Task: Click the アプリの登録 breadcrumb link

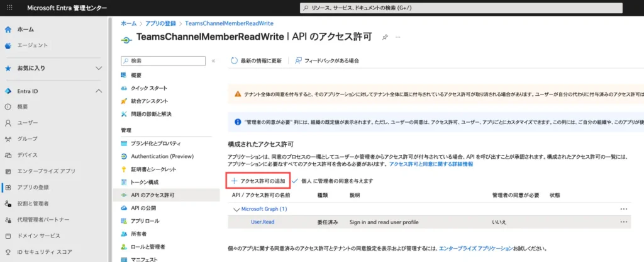Action: tap(160, 23)
